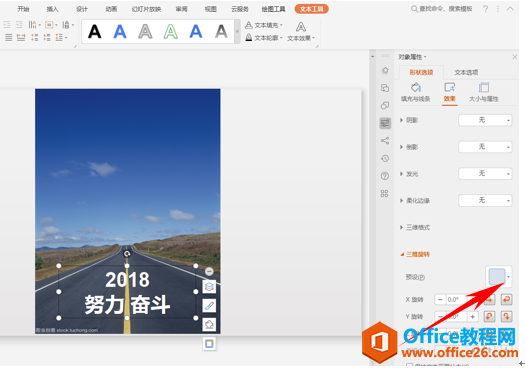Expand the text style gallery more arrow
This screenshot has width=525, height=370.
pos(237,31)
